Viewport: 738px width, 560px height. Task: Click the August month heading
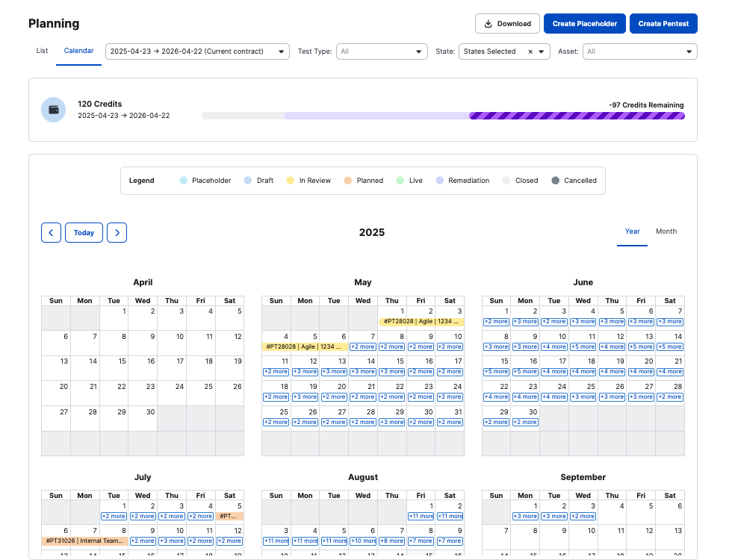click(363, 477)
